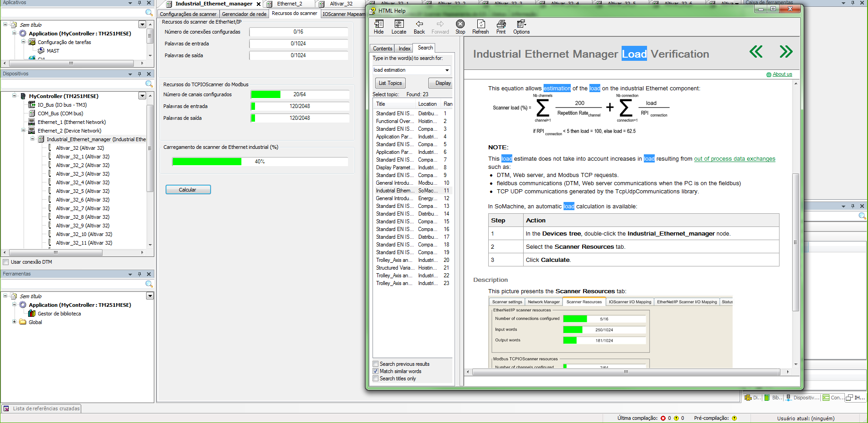Close the Dispositivos panel
868x423 pixels.
pyautogui.click(x=149, y=74)
